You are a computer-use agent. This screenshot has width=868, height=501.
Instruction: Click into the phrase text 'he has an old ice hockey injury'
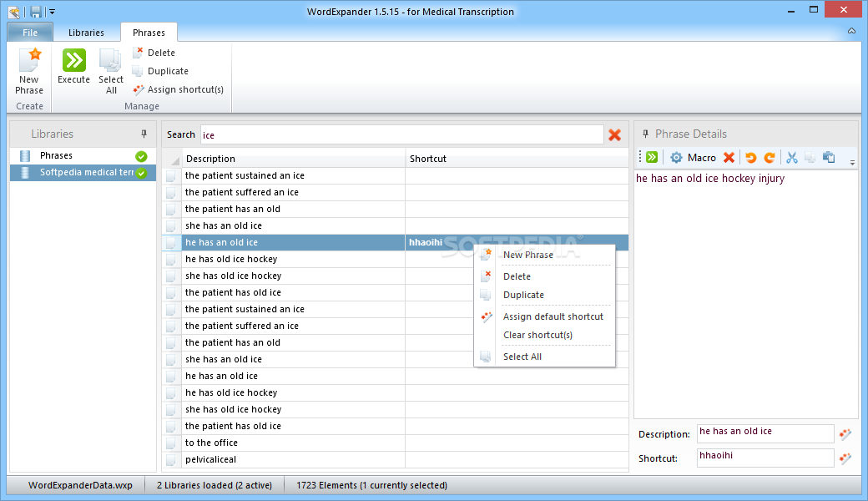pyautogui.click(x=710, y=179)
